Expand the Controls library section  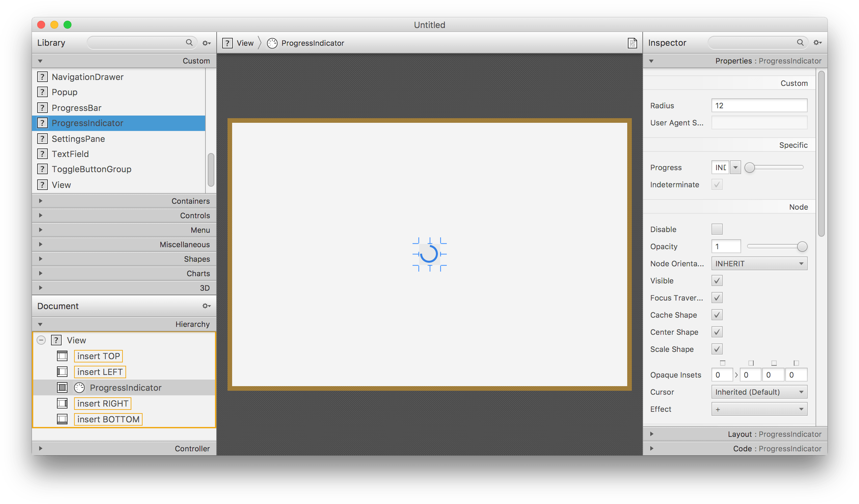point(40,215)
